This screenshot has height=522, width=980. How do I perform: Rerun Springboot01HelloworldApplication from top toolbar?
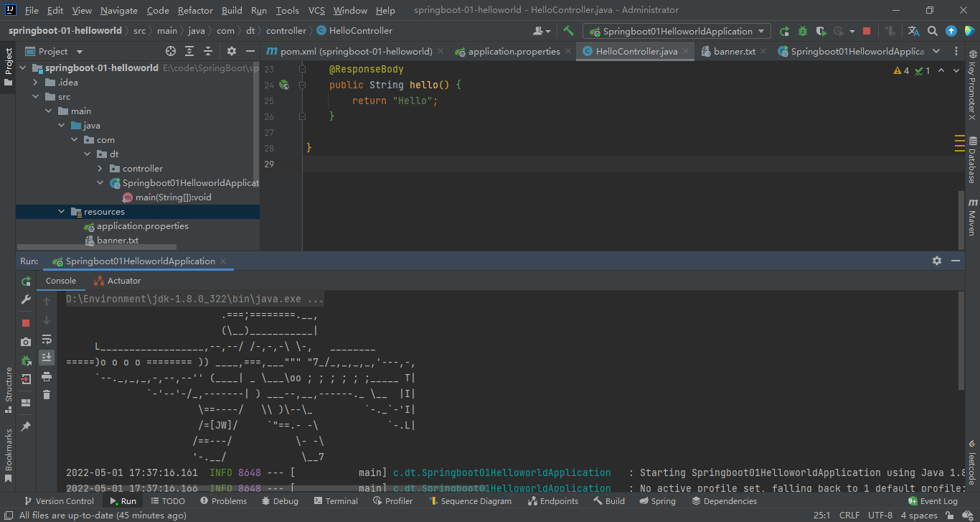tap(784, 31)
